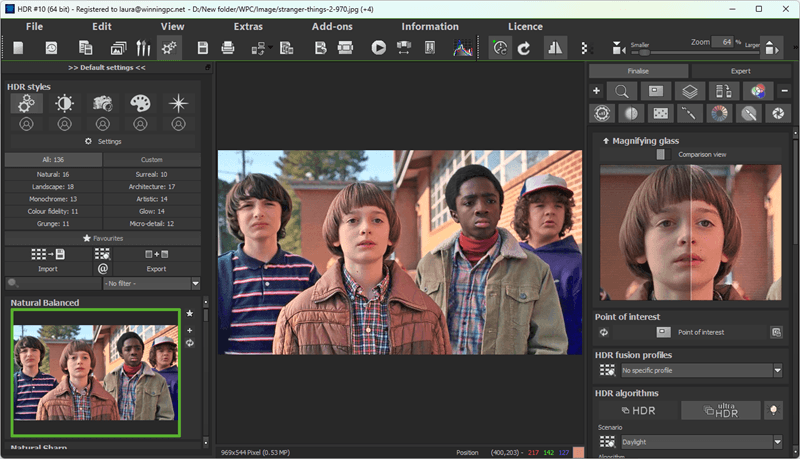This screenshot has height=459, width=800.
Task: Filter presets by Monochrome: 13
Action: tap(53, 199)
